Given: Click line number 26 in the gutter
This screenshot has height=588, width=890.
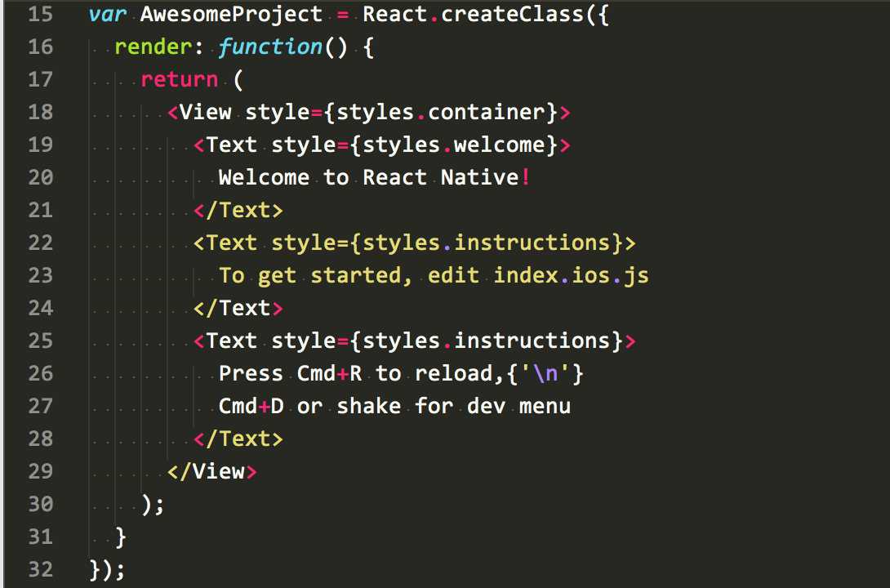Looking at the screenshot, I should 40,373.
